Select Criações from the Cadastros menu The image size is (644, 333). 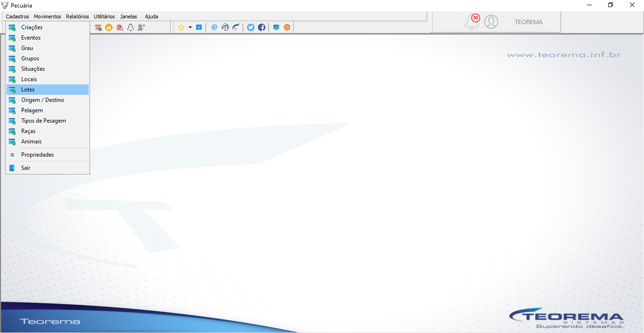click(x=48, y=27)
